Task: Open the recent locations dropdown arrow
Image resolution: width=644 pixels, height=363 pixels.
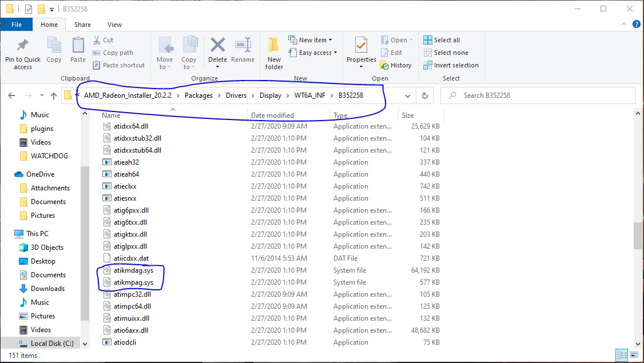Action: [x=42, y=95]
